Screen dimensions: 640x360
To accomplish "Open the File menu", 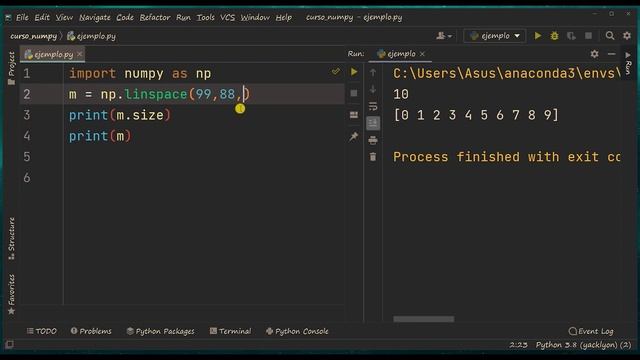I will tap(22, 18).
